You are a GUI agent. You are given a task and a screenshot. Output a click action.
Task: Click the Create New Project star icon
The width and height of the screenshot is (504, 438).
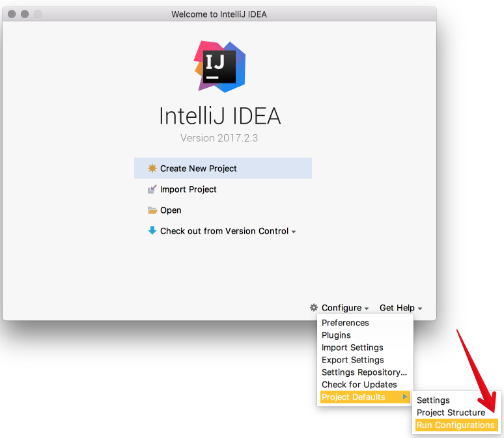coord(152,169)
